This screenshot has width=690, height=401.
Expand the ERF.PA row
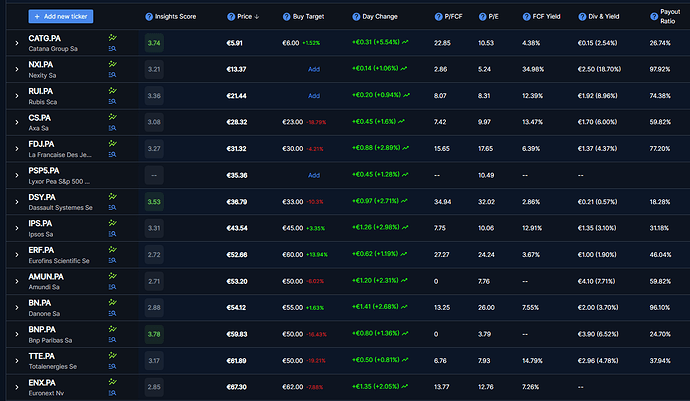pos(17,255)
